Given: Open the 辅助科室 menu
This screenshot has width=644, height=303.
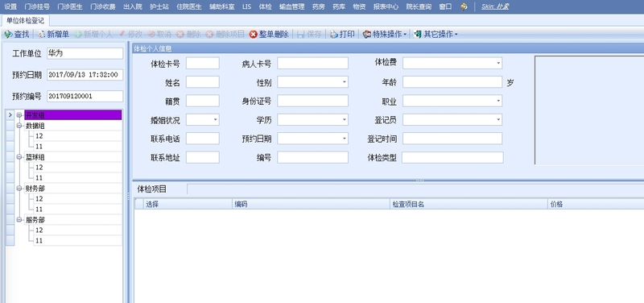Looking at the screenshot, I should 222,7.
